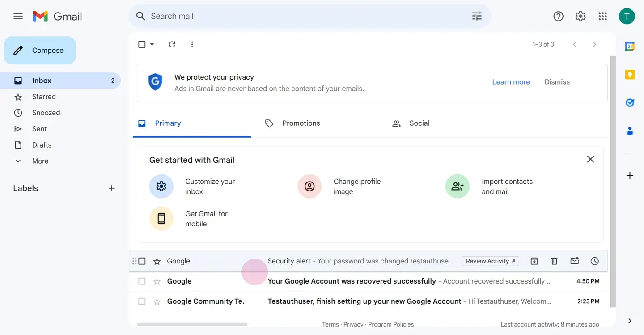Dismiss the privacy banner

pyautogui.click(x=557, y=82)
